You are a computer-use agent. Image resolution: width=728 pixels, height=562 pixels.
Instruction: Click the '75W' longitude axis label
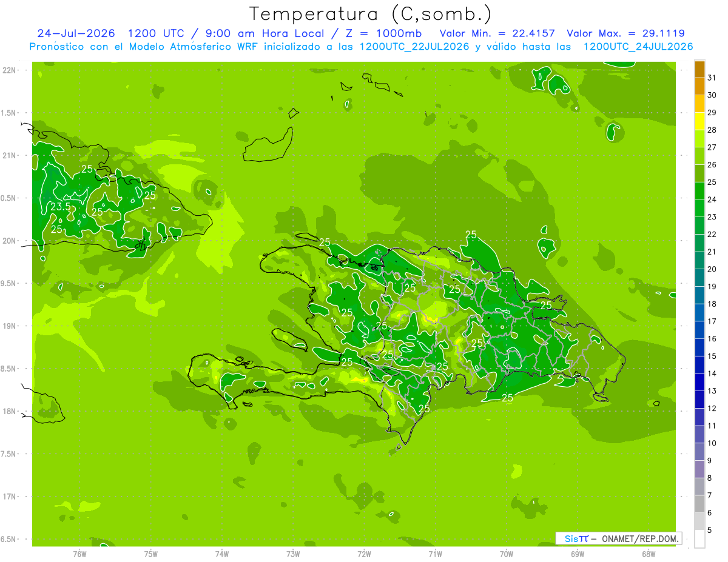pos(151,554)
